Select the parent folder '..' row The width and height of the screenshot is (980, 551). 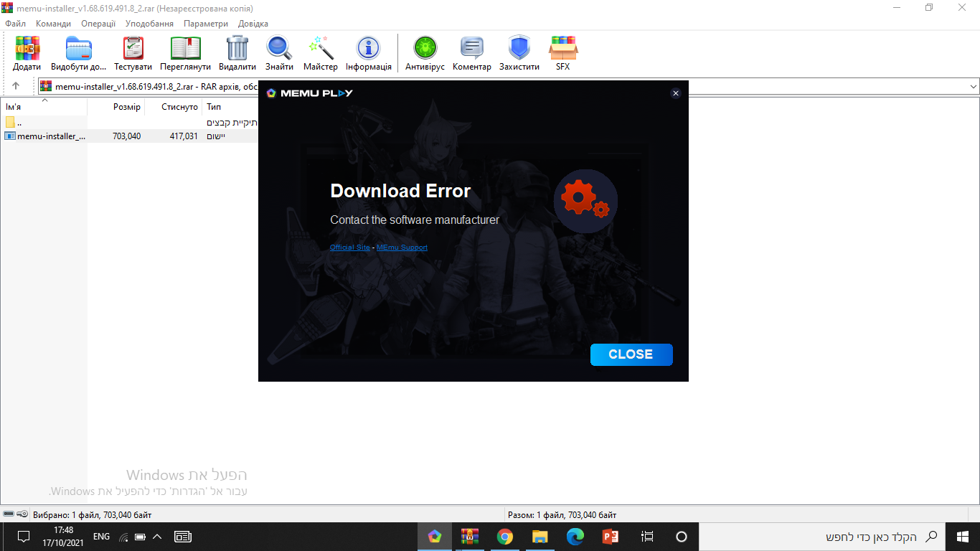(x=129, y=122)
